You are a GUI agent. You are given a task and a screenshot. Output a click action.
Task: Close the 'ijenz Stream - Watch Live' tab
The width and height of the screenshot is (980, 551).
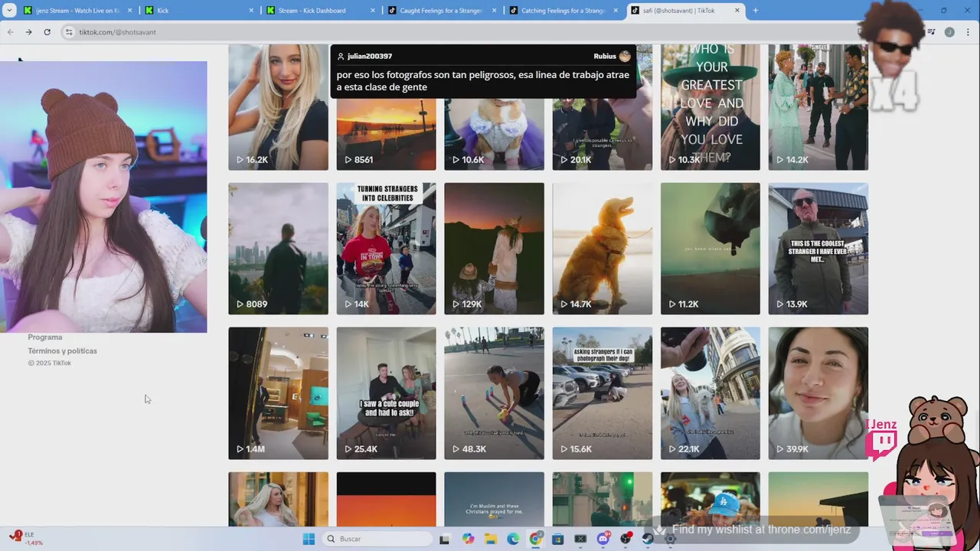(x=129, y=11)
